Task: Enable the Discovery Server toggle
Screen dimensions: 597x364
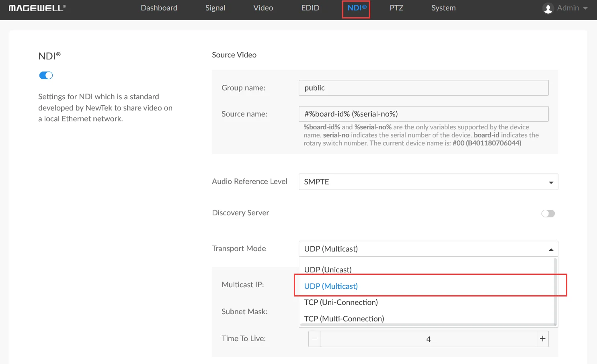Action: point(548,213)
